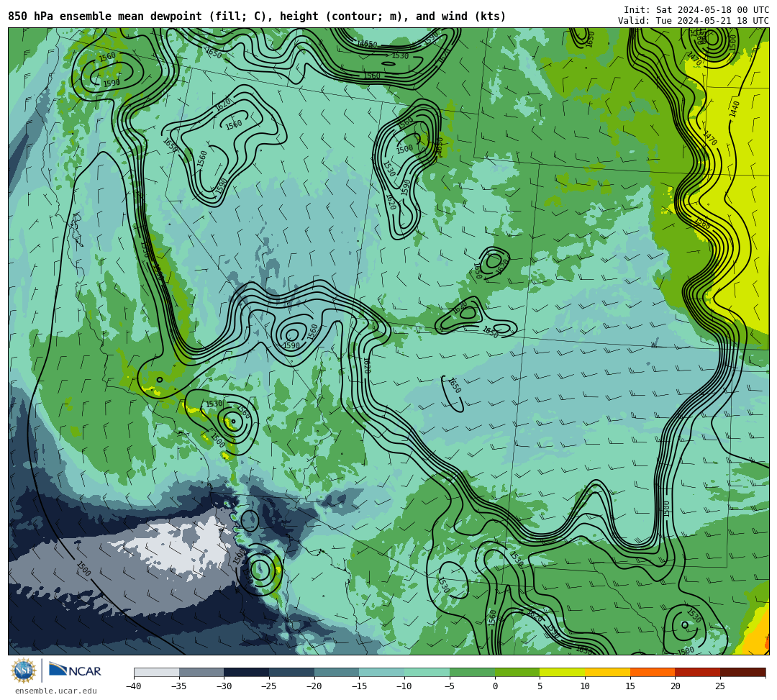The height and width of the screenshot is (700, 777).
Task: Click the NCAR logo
Action: pyautogui.click(x=75, y=671)
